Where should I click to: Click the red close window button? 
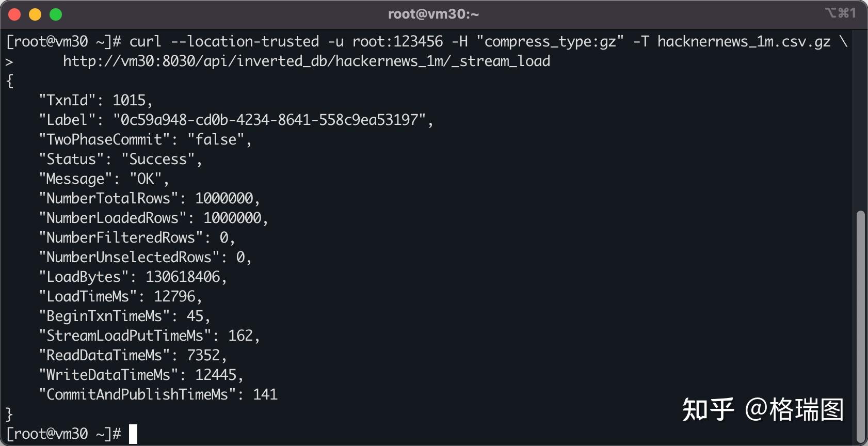coord(14,14)
